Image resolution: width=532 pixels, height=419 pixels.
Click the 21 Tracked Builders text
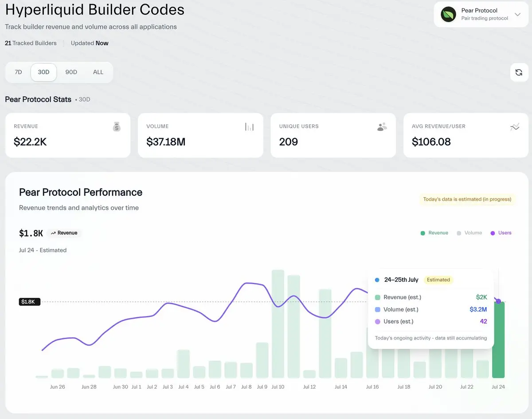click(x=31, y=43)
